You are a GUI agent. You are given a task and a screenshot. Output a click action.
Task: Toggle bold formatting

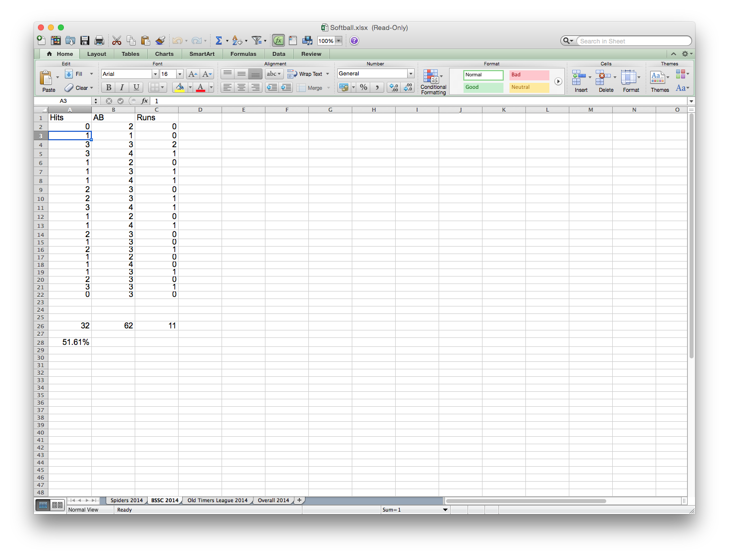click(108, 87)
